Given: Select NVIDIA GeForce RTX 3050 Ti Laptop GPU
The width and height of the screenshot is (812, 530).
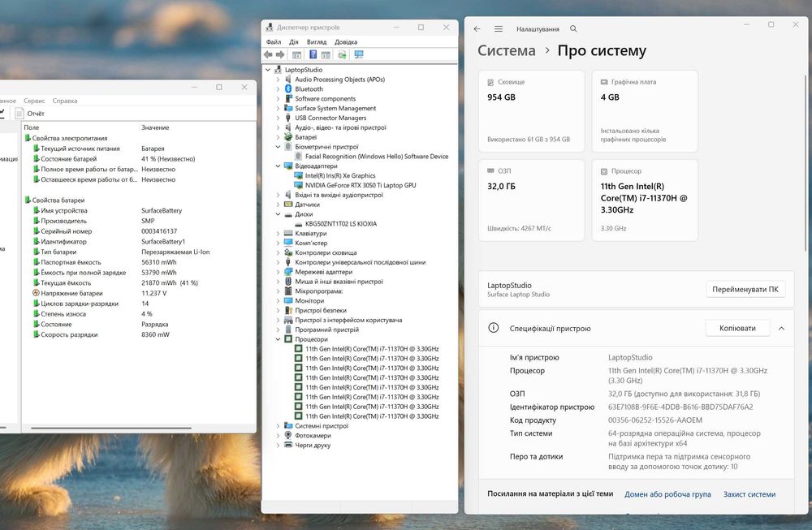Looking at the screenshot, I should point(361,185).
